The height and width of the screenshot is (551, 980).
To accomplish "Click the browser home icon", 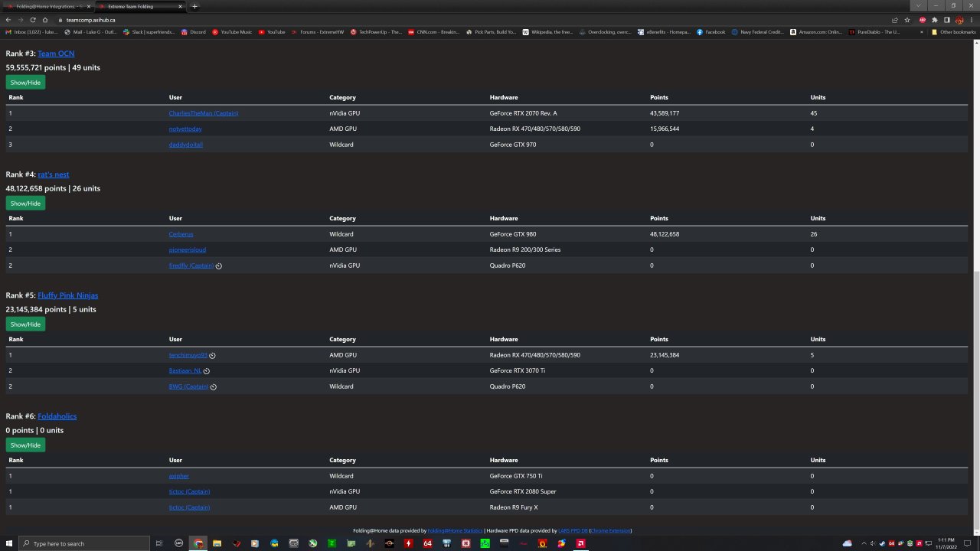I will [45, 20].
